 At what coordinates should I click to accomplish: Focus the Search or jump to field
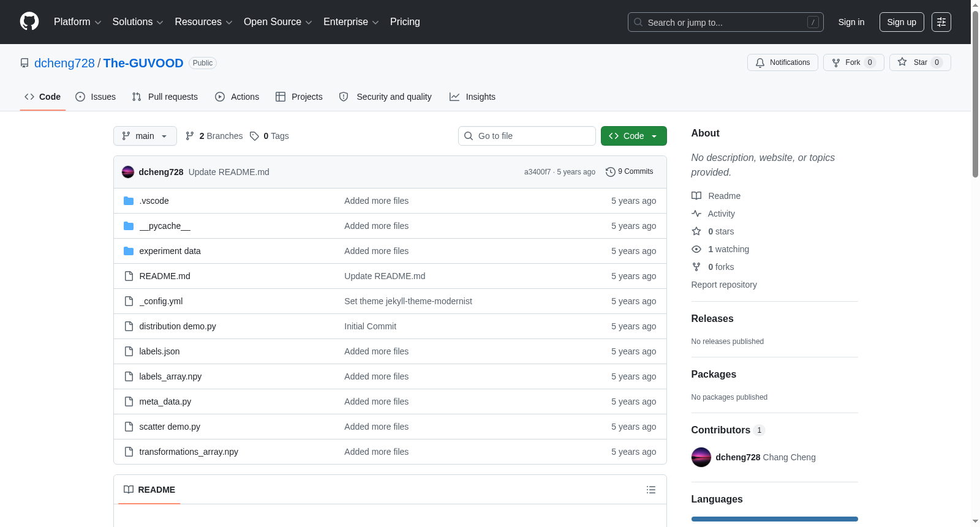(726, 22)
